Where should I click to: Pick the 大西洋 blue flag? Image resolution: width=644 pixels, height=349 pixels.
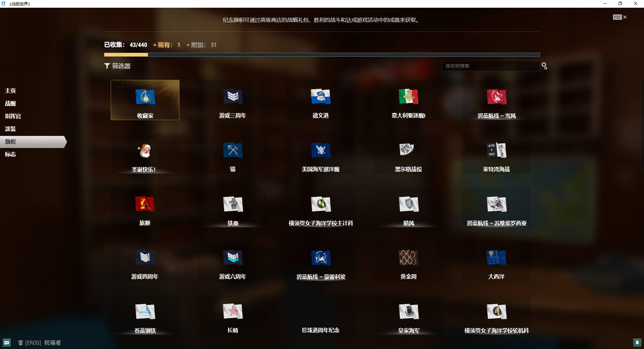coord(496,258)
